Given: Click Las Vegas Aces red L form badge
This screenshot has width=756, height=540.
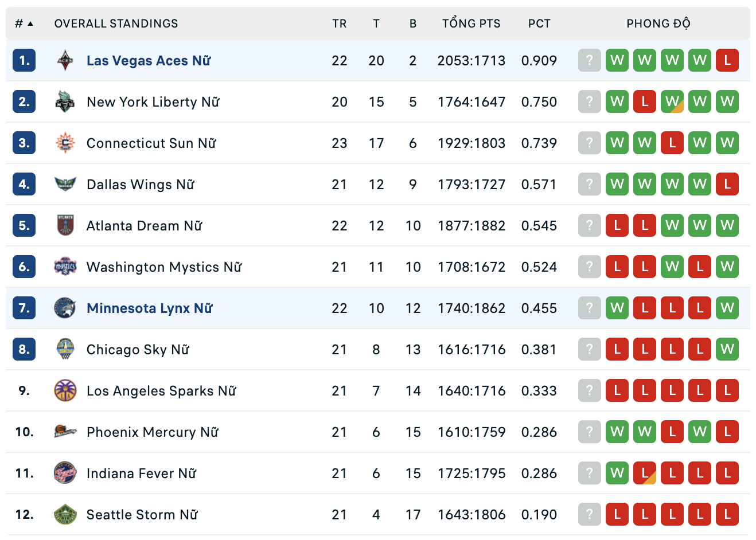Looking at the screenshot, I should [727, 60].
